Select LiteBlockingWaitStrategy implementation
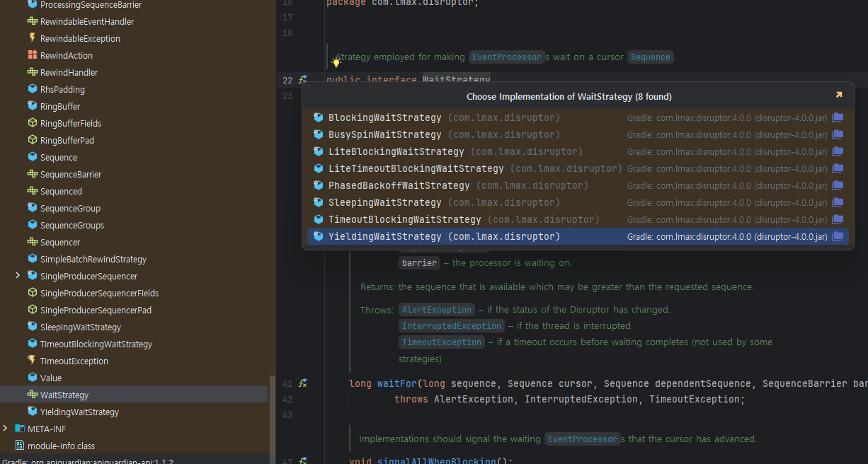Viewport: 868px width, 464px height. pyautogui.click(x=578, y=151)
